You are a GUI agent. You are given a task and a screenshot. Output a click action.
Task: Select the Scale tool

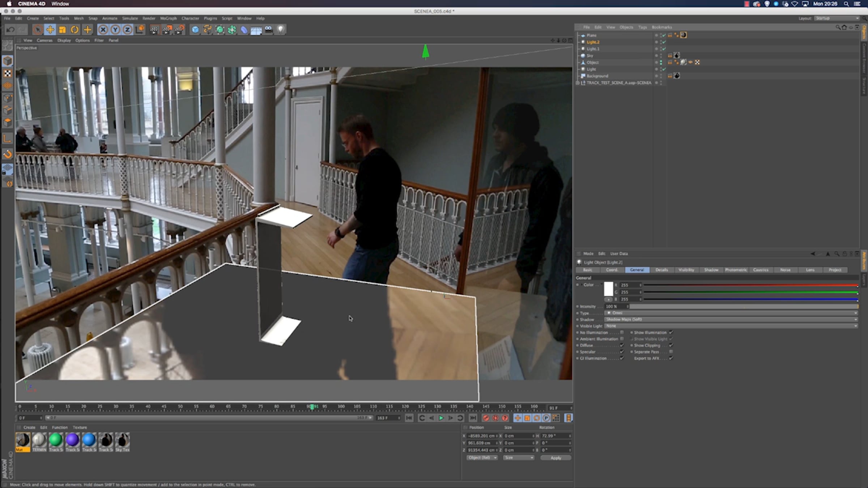(x=62, y=30)
